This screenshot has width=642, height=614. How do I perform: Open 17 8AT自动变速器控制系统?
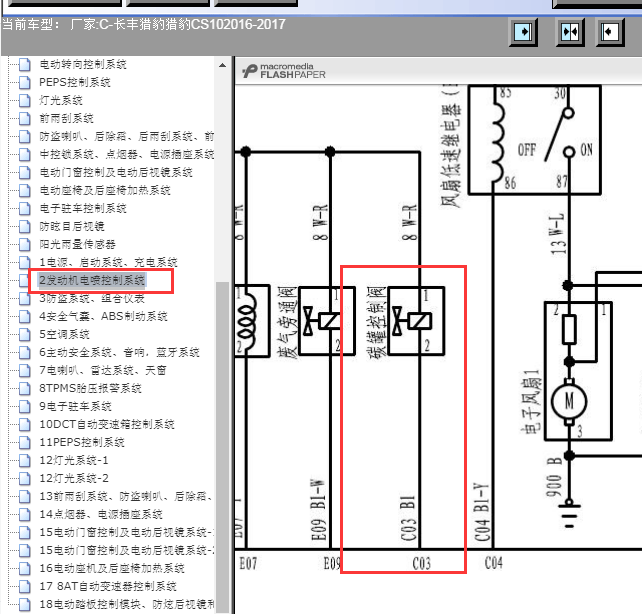point(108,587)
